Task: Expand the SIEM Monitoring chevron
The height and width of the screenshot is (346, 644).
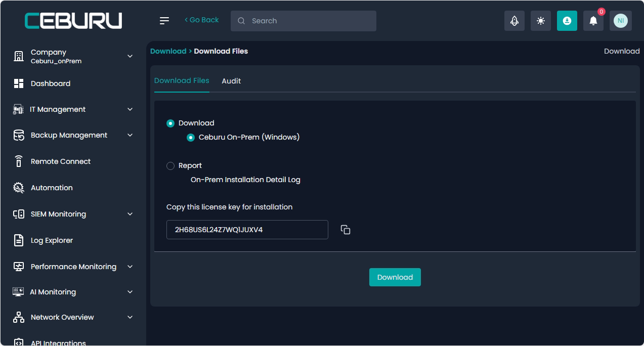Action: pos(130,214)
